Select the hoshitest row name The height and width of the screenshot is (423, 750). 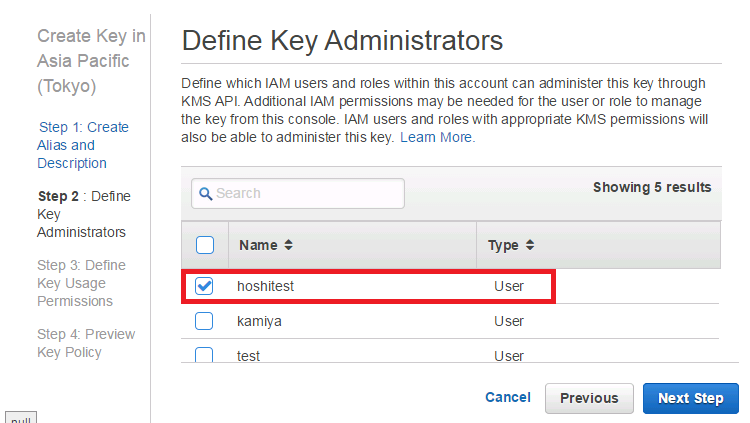coord(265,286)
